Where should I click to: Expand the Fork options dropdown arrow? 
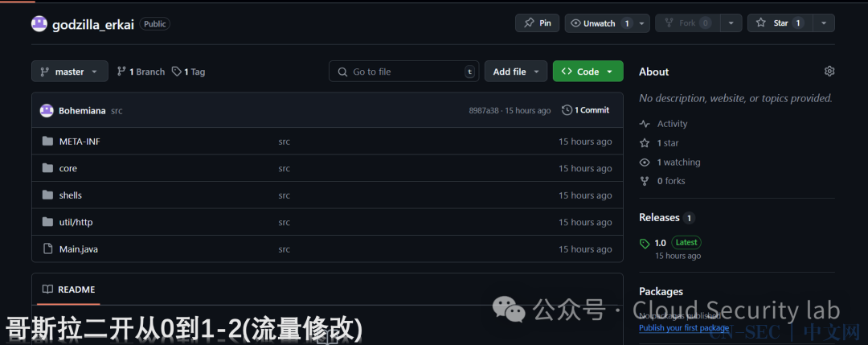click(732, 23)
